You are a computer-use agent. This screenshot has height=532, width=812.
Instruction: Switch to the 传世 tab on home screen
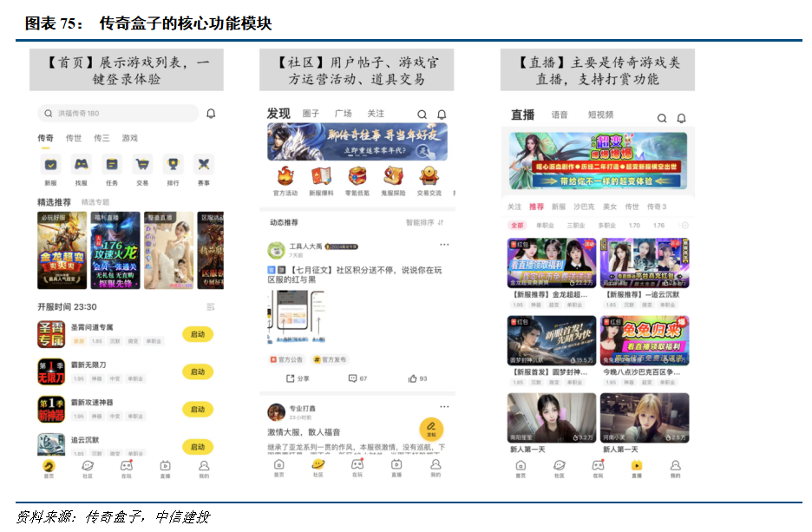(74, 138)
